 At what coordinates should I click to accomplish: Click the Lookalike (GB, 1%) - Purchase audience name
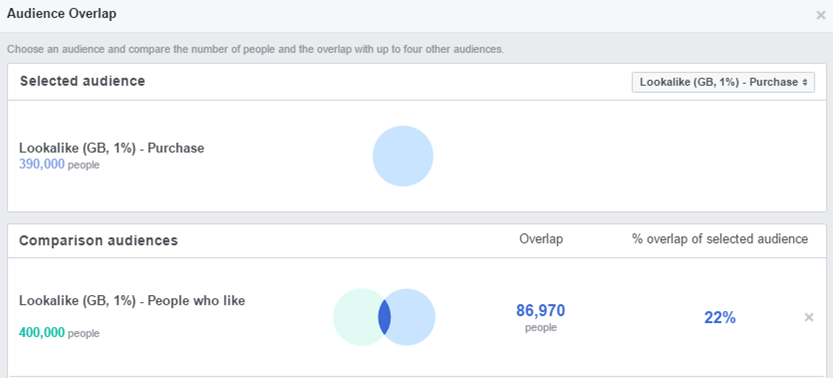tap(112, 148)
